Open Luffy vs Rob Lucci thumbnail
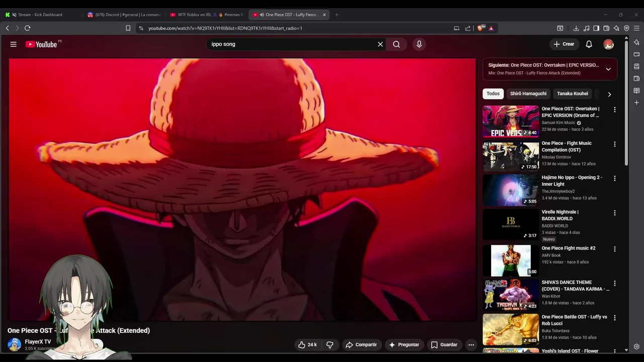 511,329
